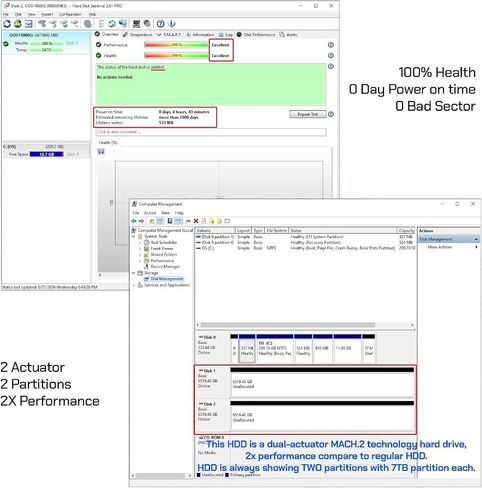Click the 'Click to add comment' field
This screenshot has width=482, height=488.
coord(211,132)
